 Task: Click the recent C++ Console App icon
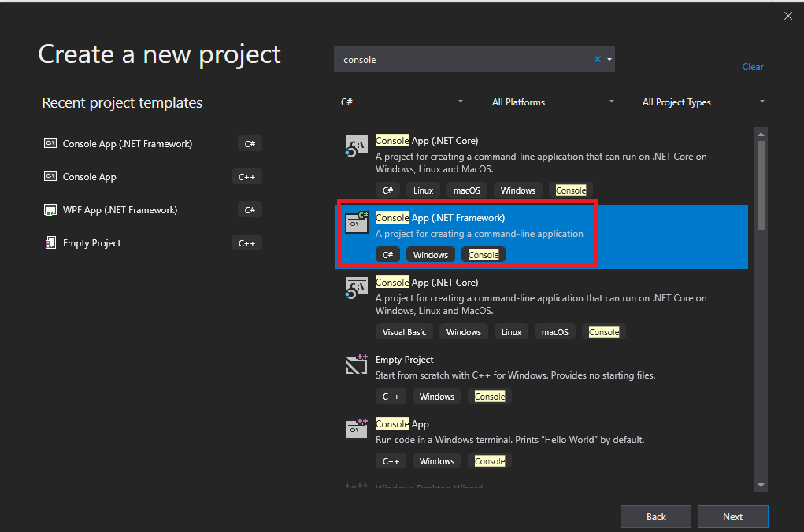[x=50, y=176]
